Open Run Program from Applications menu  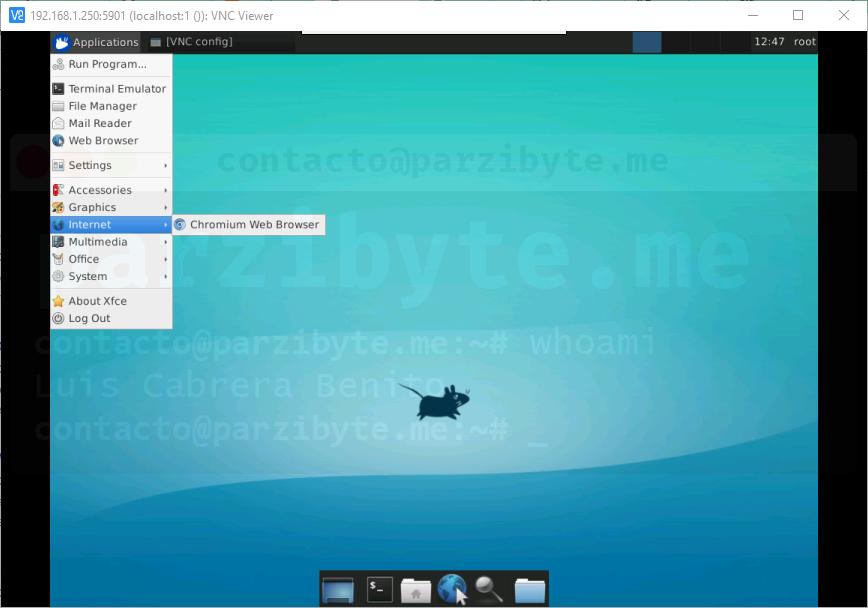point(111,64)
